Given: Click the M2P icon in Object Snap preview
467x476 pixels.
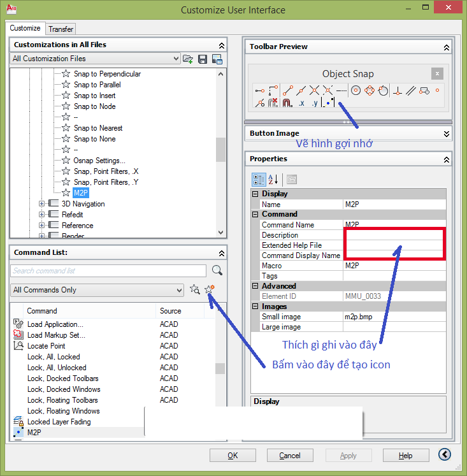Looking at the screenshot, I should click(x=329, y=103).
